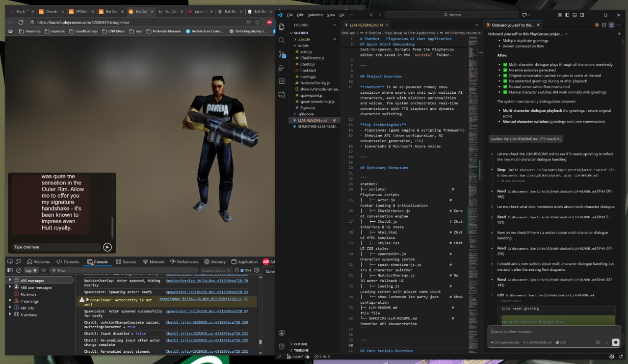Go back in the browser

pos(11,22)
